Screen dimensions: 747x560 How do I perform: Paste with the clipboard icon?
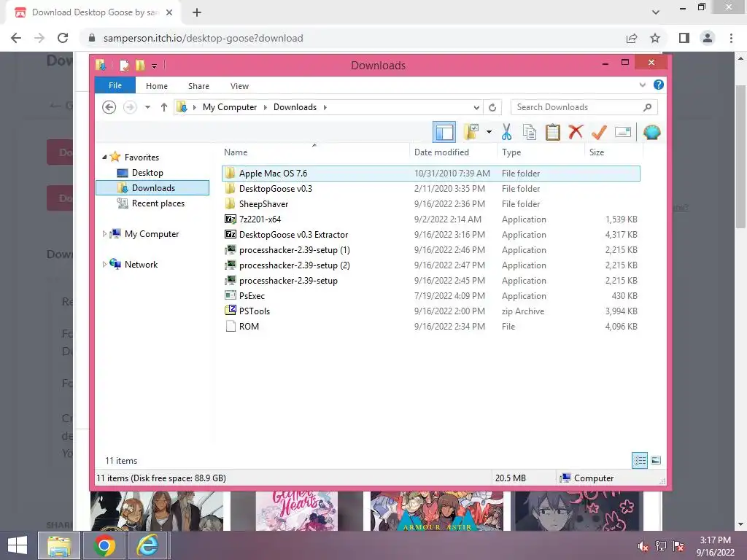pyautogui.click(x=553, y=133)
